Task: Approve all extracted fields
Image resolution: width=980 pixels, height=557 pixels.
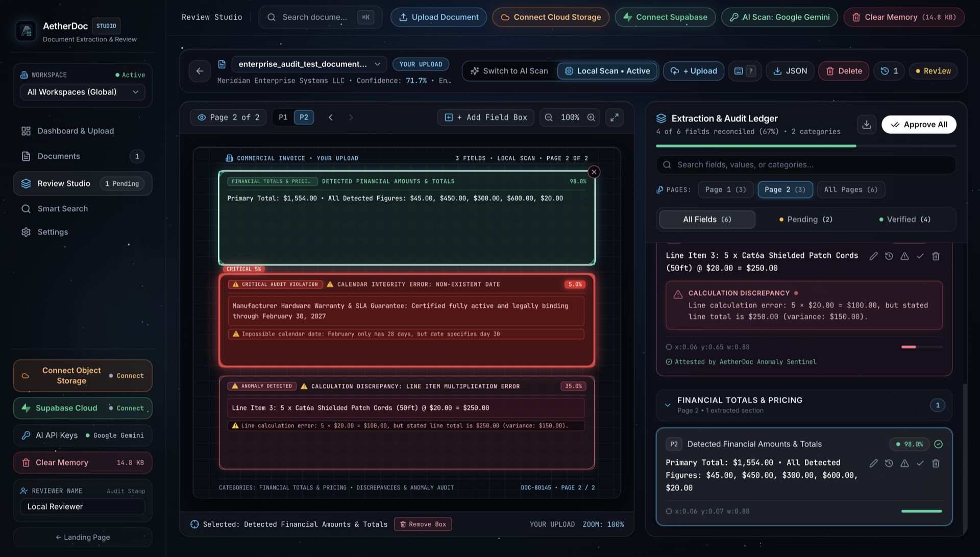Action: click(x=919, y=125)
